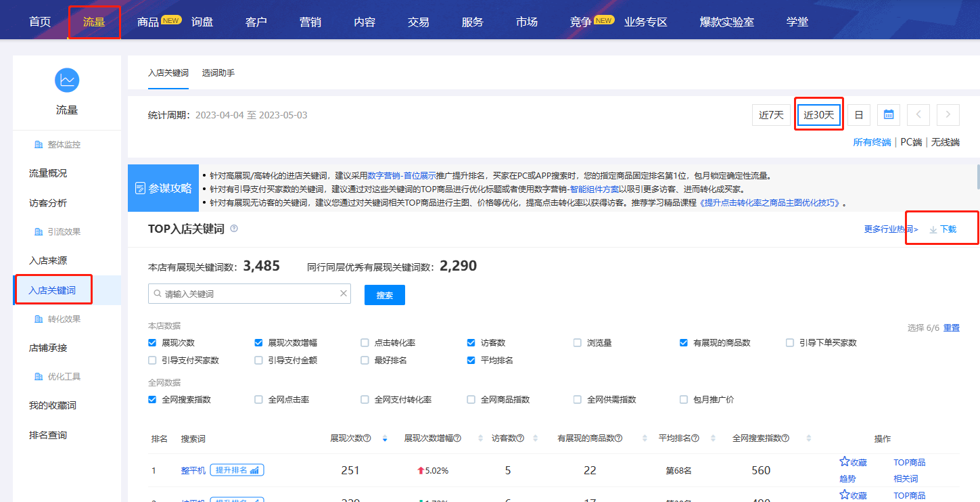Sort table by 展现次数增幅 arrows
Image resolution: width=980 pixels, height=502 pixels.
pos(481,438)
